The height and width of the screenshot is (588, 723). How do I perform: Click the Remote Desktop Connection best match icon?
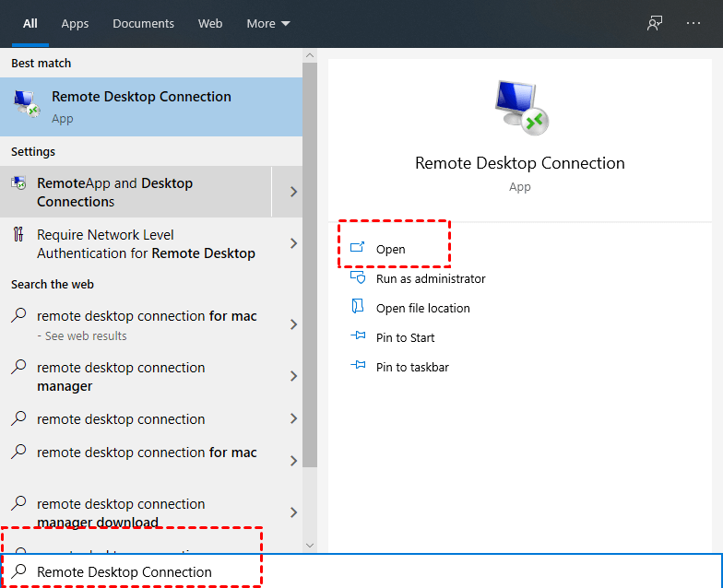pyautogui.click(x=26, y=104)
